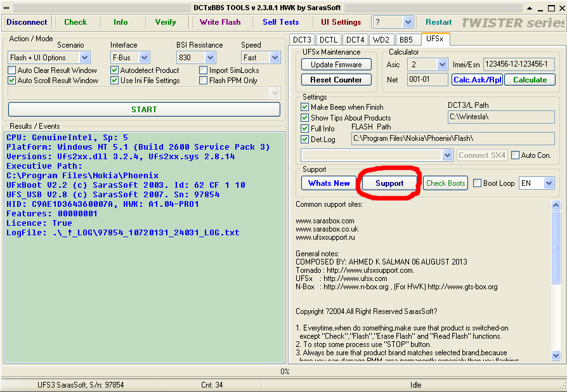Enable Auto Clear Result Window
The height and width of the screenshot is (392, 567).
12,70
